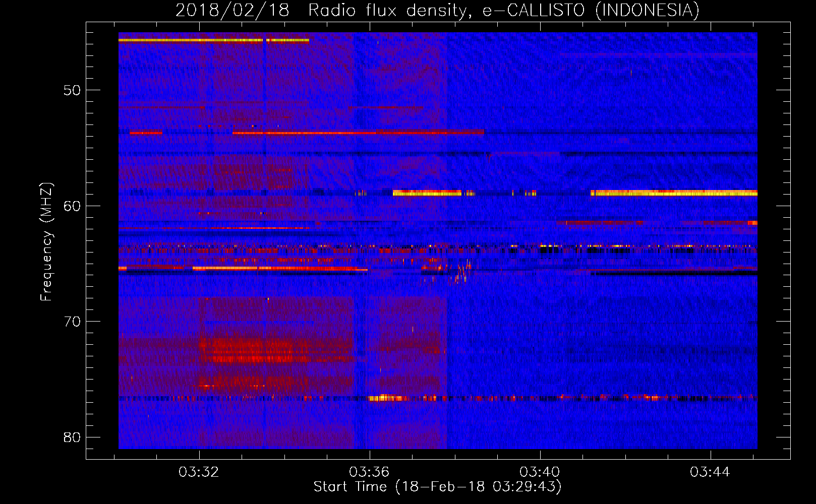Screen dimensions: 816x504
Task: Click the 03:44 time tick label
Action: [710, 472]
